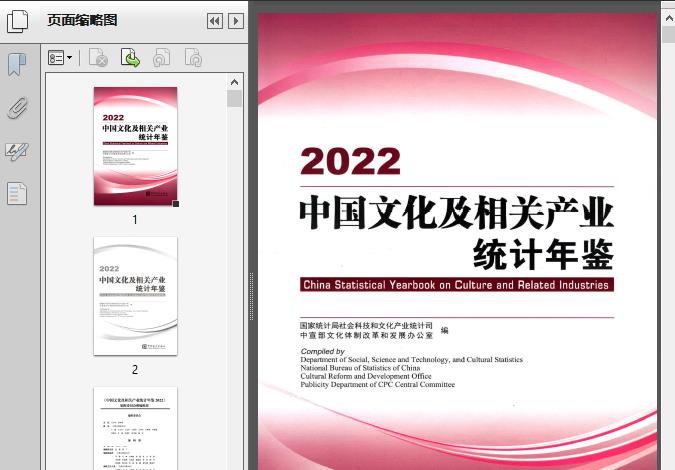This screenshot has width=675, height=470.
Task: Select page 1 thumbnail
Action: (135, 146)
